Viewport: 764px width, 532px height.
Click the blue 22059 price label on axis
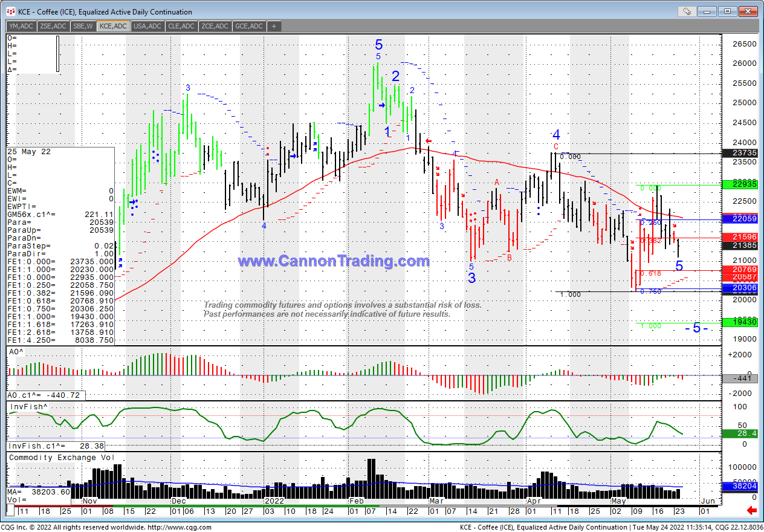pos(739,218)
